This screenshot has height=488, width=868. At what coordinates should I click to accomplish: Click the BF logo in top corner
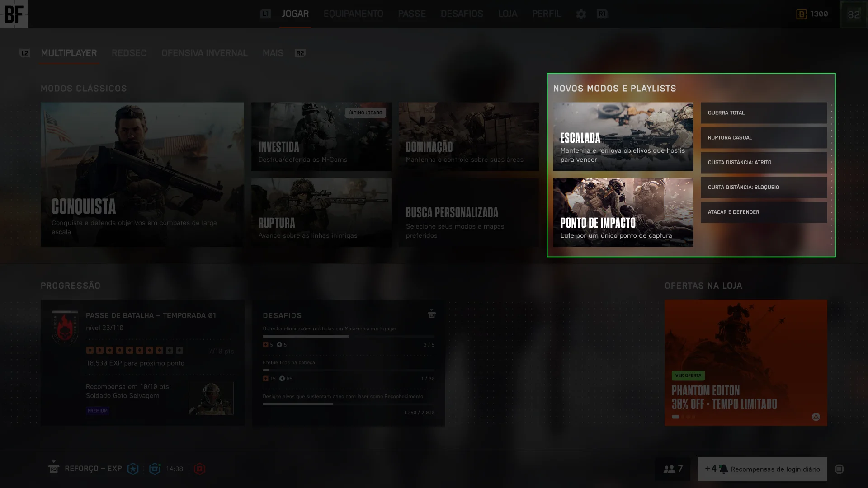click(14, 14)
